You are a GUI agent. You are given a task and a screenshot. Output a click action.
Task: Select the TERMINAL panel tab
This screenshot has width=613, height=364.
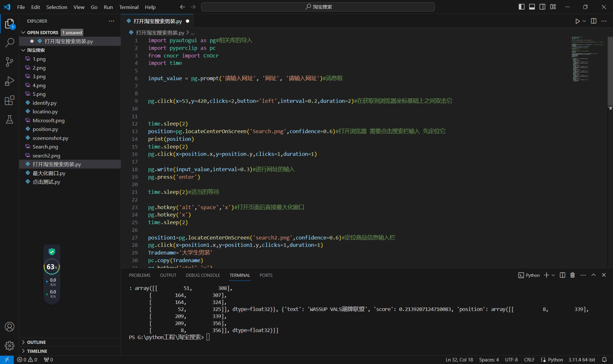pyautogui.click(x=240, y=275)
